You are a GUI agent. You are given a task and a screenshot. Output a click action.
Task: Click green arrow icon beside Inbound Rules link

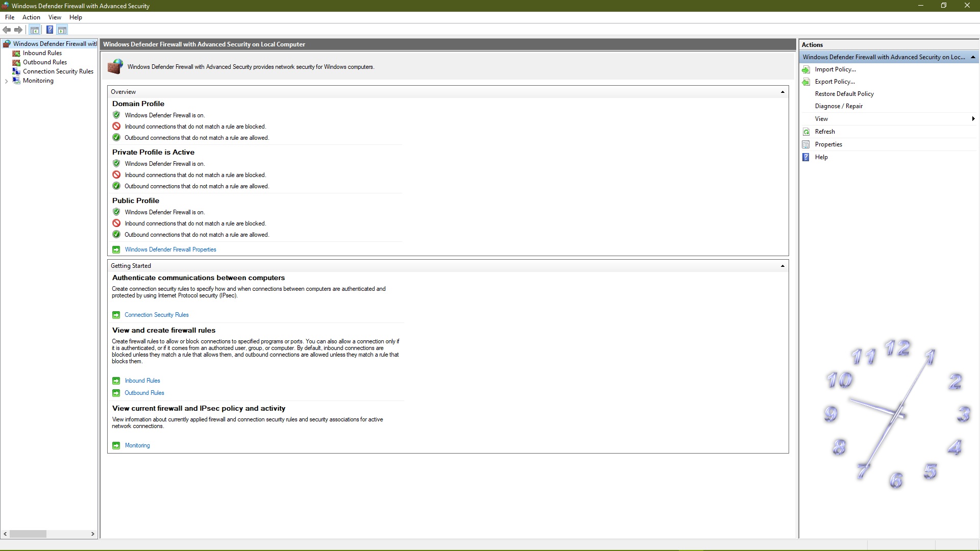click(116, 381)
